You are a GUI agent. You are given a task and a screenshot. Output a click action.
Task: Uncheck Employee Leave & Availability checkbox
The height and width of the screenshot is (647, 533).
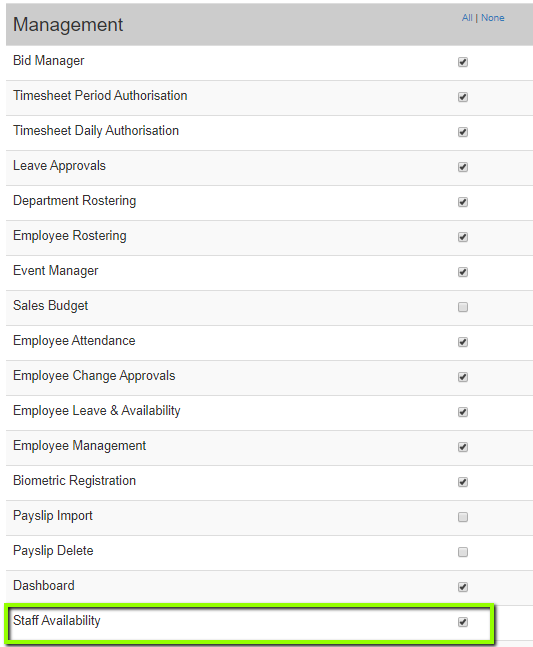pyautogui.click(x=462, y=412)
